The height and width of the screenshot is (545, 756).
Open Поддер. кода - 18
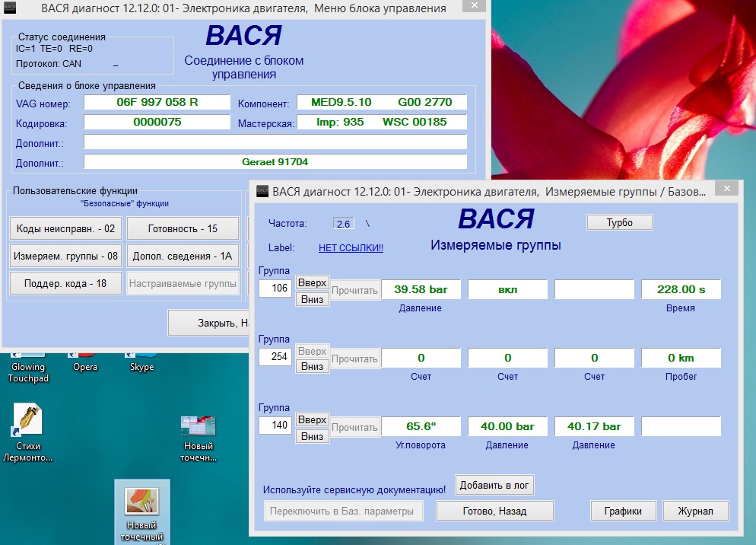(65, 283)
